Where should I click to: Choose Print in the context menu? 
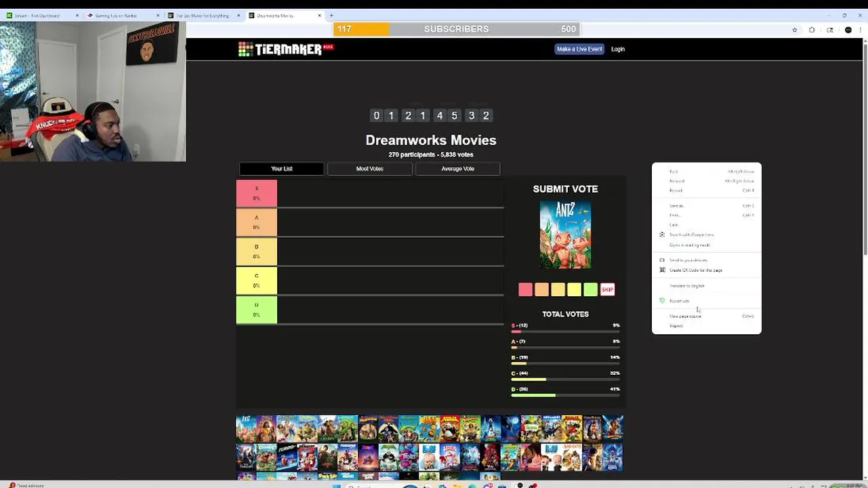point(707,215)
